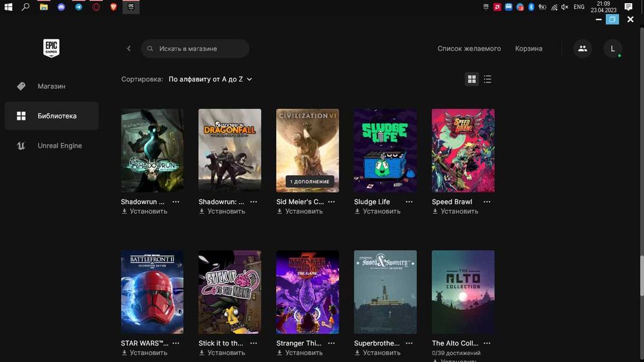Open options menu for The Alto Collection
Screen dimensions: 644x362
coord(487,343)
